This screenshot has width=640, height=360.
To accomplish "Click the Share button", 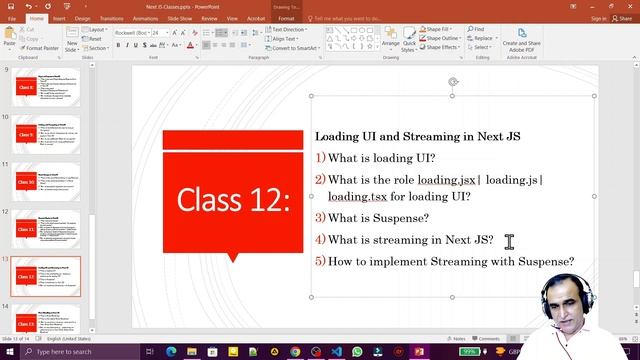I will tap(622, 19).
